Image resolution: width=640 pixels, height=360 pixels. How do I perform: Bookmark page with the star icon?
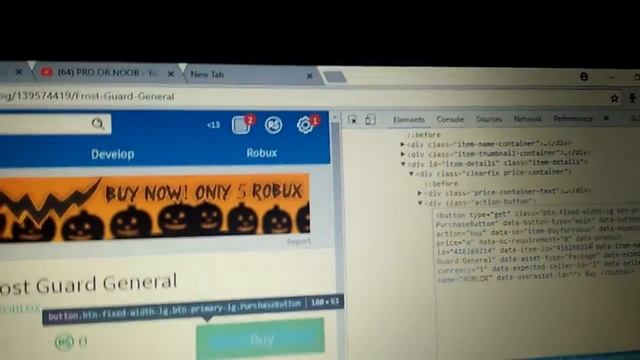[x=614, y=98]
